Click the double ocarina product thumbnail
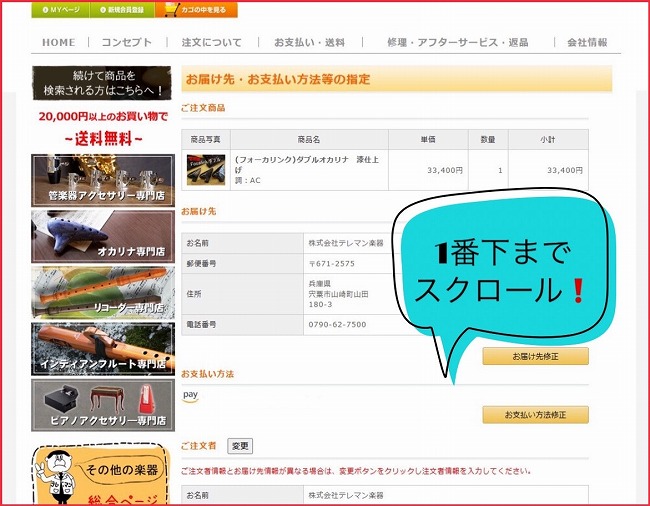The width and height of the screenshot is (650, 506). (206, 171)
